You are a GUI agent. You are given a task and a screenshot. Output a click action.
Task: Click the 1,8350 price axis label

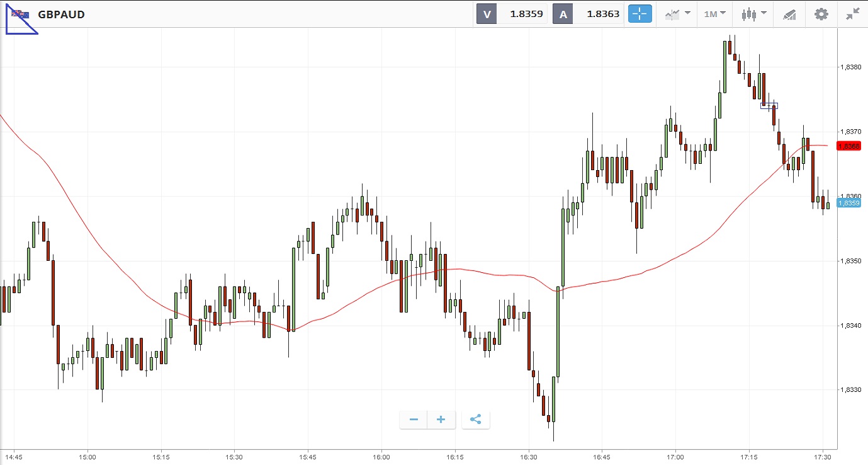tap(850, 261)
